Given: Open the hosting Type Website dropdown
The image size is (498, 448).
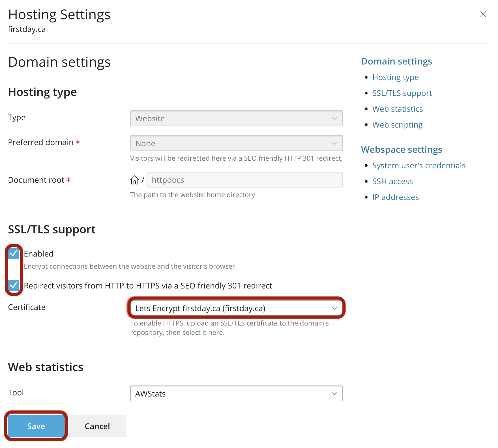Looking at the screenshot, I should [236, 118].
